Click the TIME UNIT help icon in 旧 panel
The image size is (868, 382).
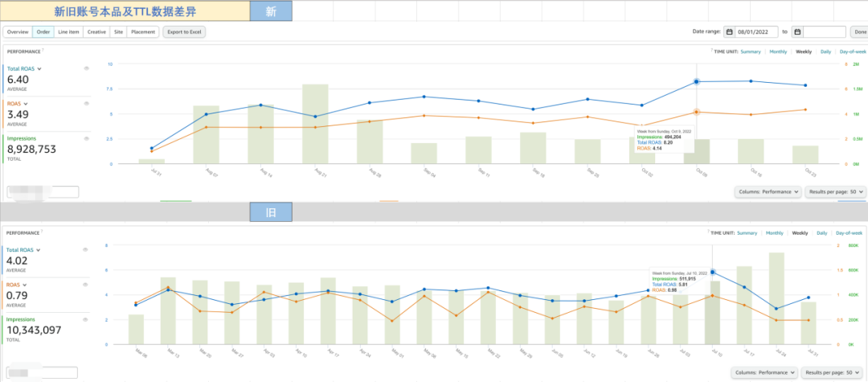click(x=708, y=232)
